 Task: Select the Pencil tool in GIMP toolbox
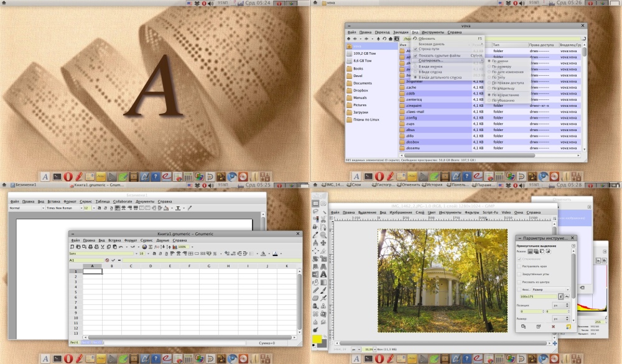click(316, 290)
